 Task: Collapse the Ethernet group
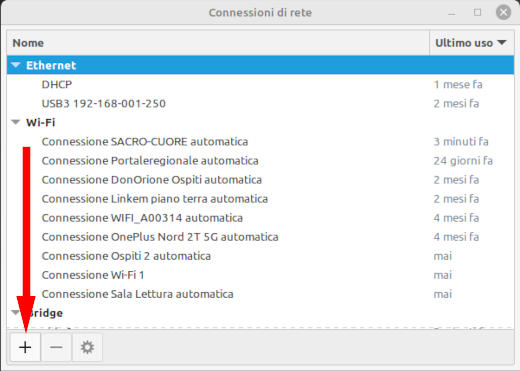click(16, 65)
